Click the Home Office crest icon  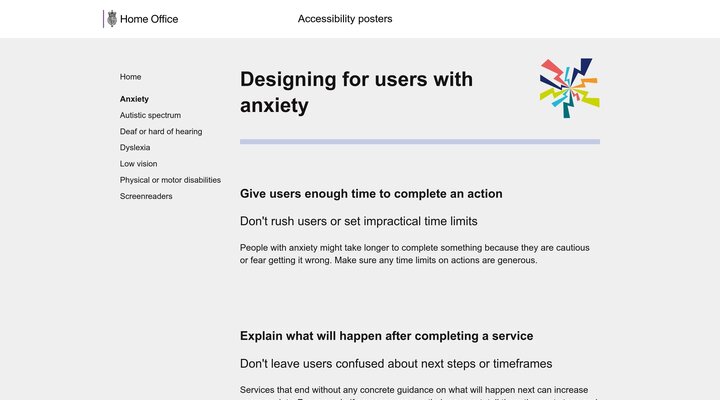point(112,19)
